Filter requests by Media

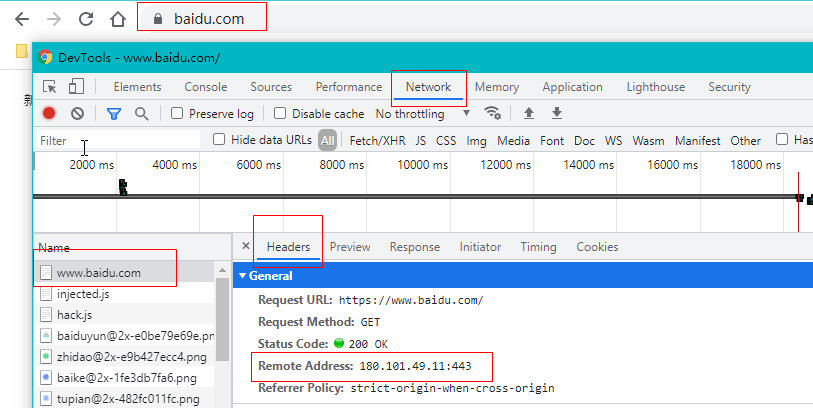point(513,140)
